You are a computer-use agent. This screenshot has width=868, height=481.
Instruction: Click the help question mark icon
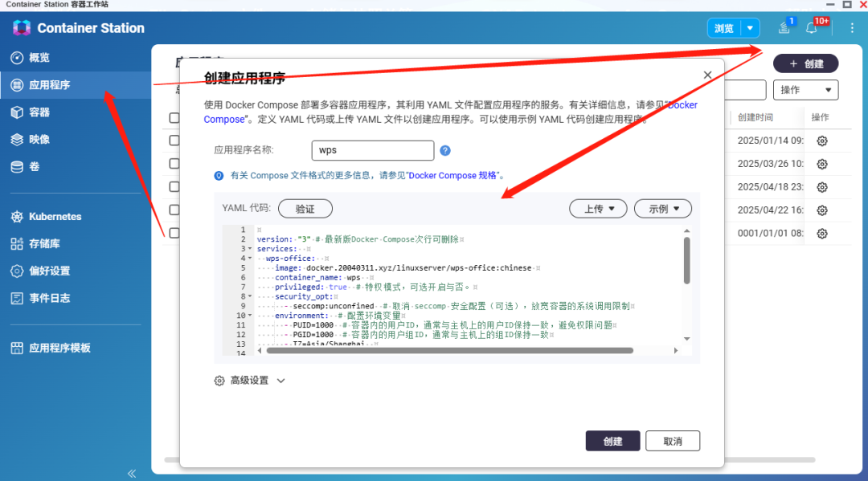pos(445,150)
